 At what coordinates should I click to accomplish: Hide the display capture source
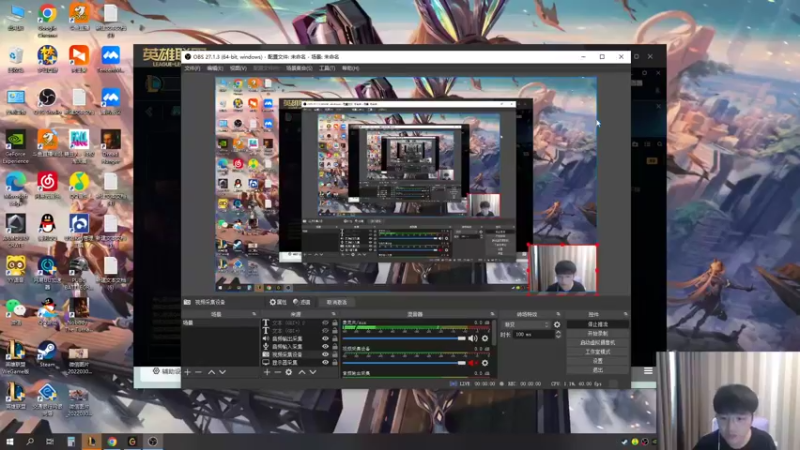[325, 362]
